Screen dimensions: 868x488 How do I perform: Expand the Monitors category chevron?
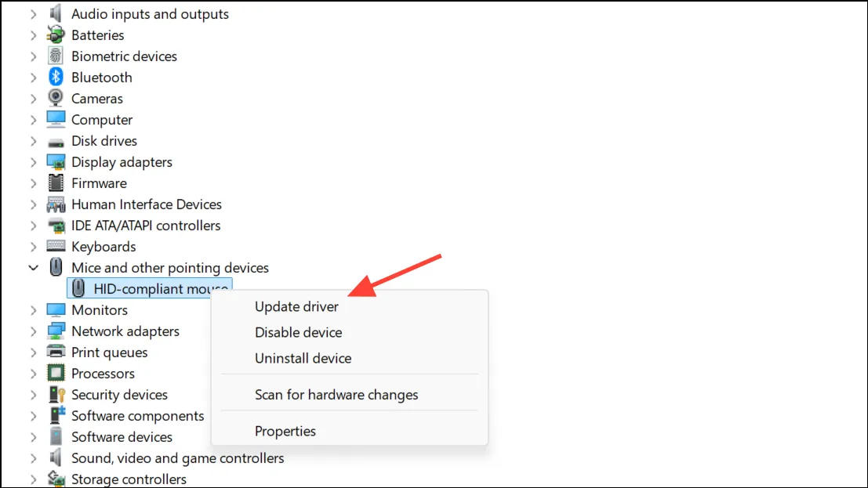[x=33, y=310]
